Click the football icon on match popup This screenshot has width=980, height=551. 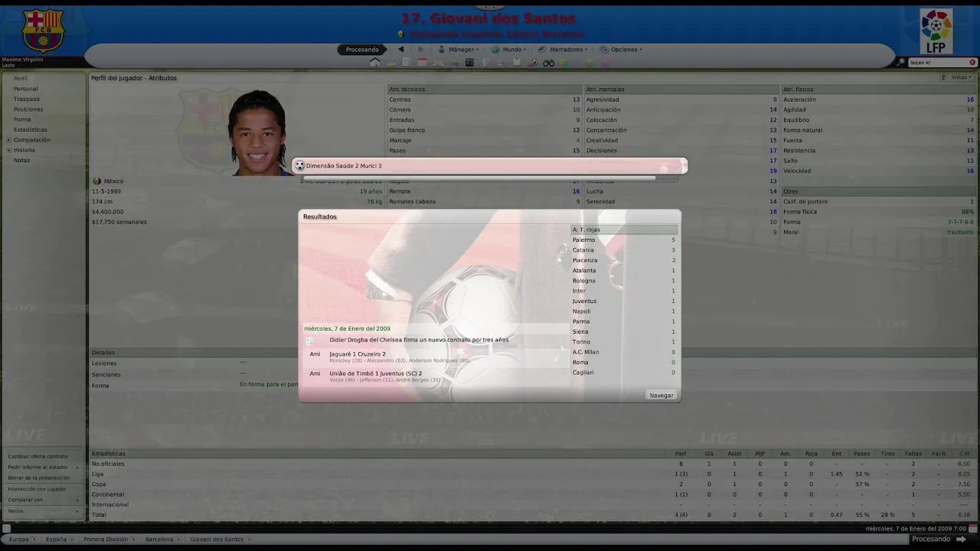pos(299,165)
